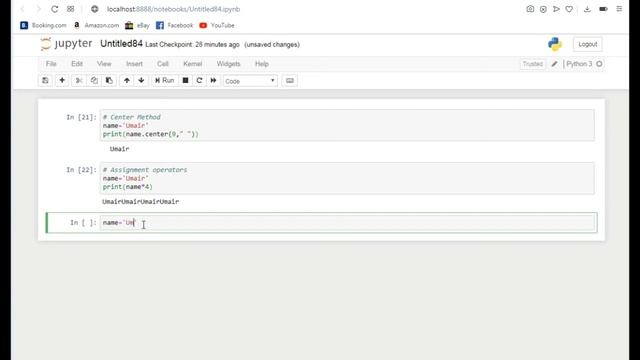The width and height of the screenshot is (640, 360).
Task: Open the cell type Code dropdown
Action: (x=250, y=81)
